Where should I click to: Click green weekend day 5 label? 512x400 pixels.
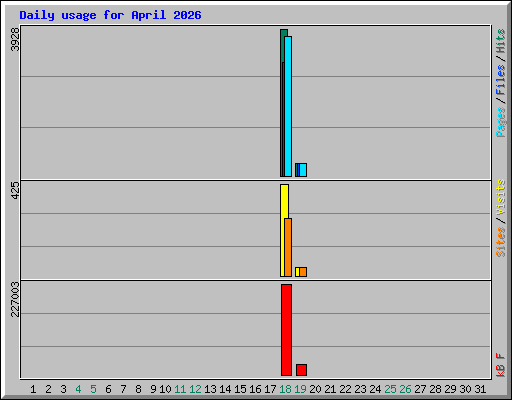coord(93,389)
